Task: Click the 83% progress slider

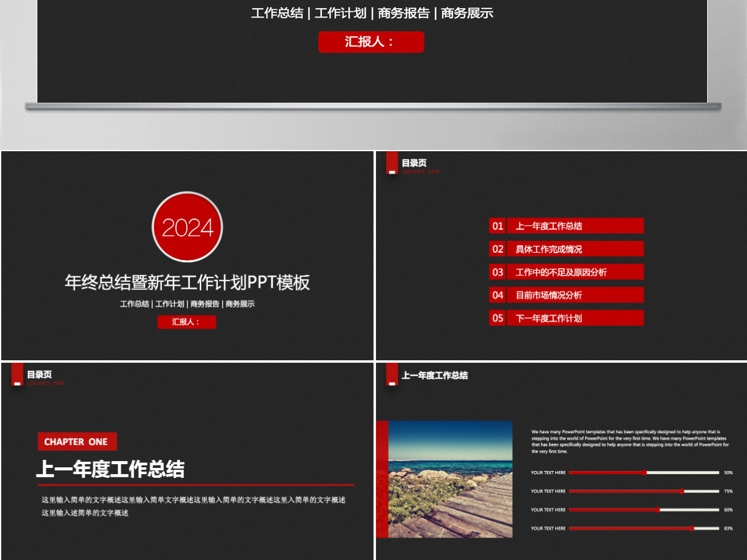Action: point(644,528)
